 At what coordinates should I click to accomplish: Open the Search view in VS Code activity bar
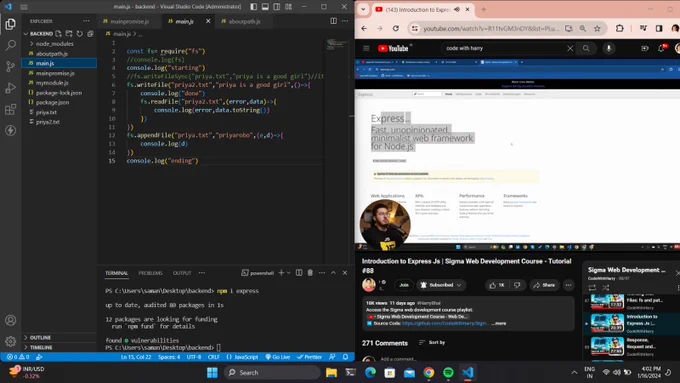click(10, 45)
